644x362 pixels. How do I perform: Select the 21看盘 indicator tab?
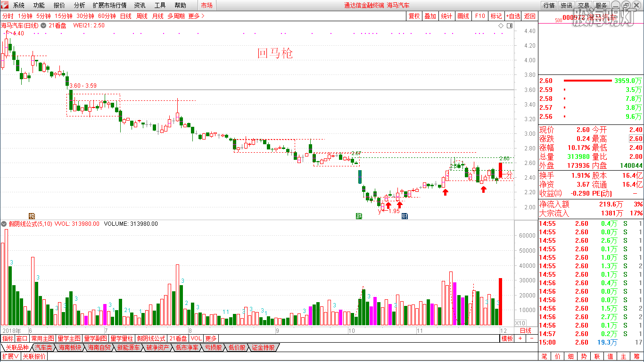click(179, 338)
